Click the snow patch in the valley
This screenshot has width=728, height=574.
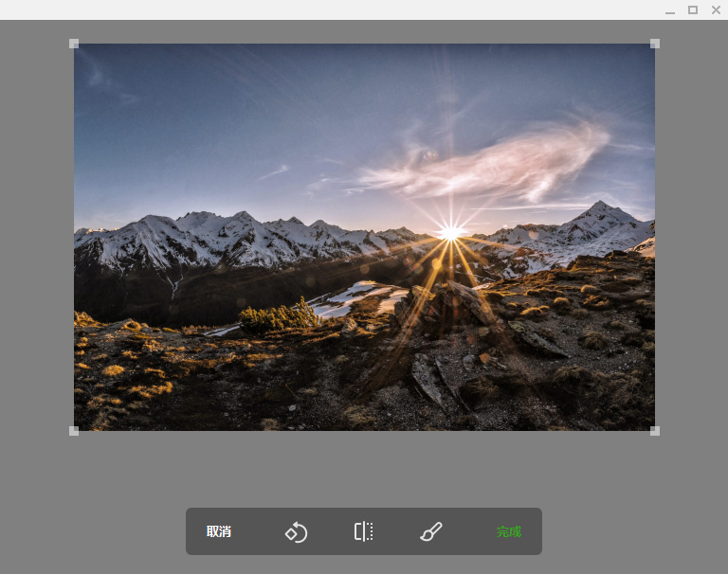(x=355, y=296)
